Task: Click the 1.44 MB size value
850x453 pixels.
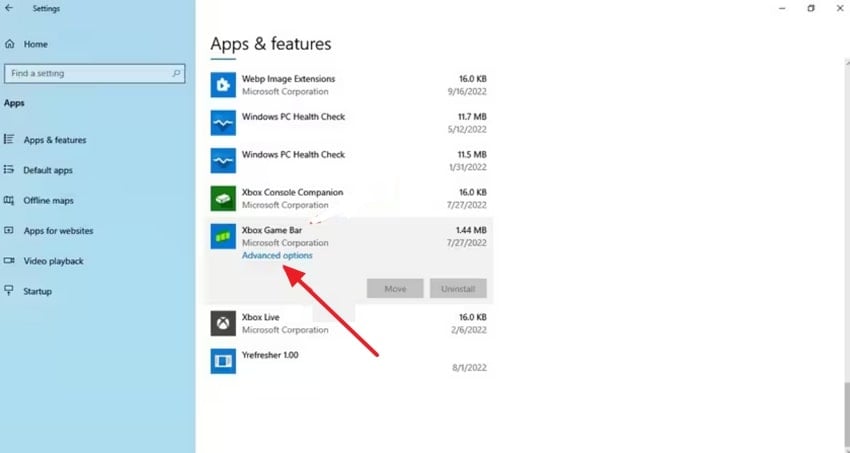Action: [x=471, y=230]
